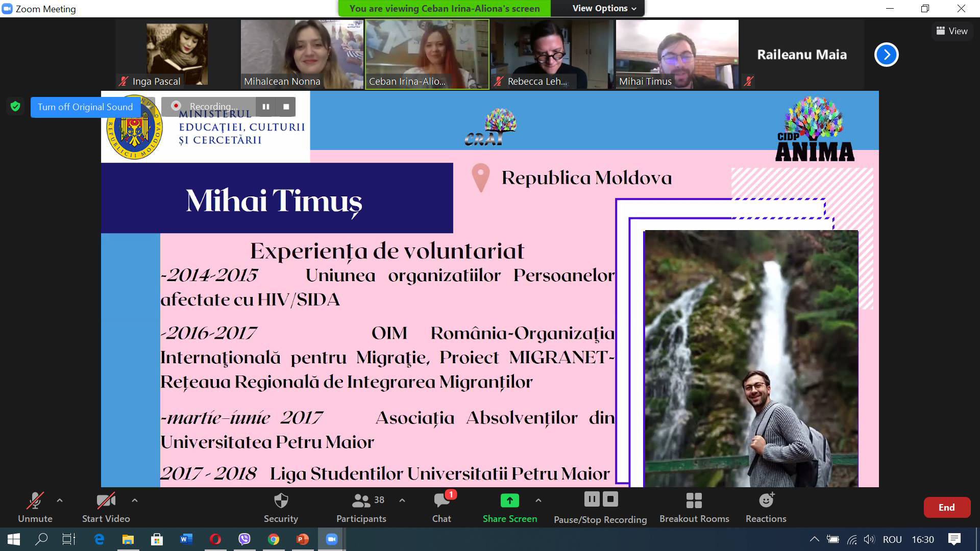This screenshot has width=980, height=551.
Task: Open the Security options
Action: coord(281,508)
